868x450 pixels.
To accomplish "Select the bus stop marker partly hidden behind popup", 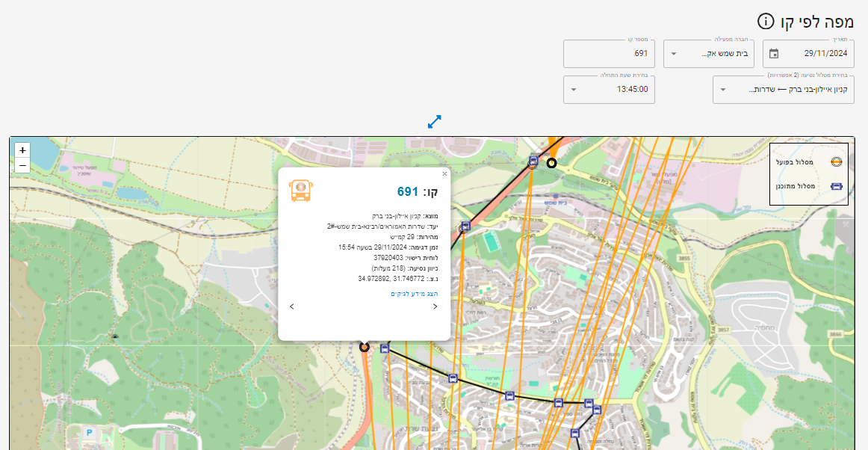I will click(465, 226).
